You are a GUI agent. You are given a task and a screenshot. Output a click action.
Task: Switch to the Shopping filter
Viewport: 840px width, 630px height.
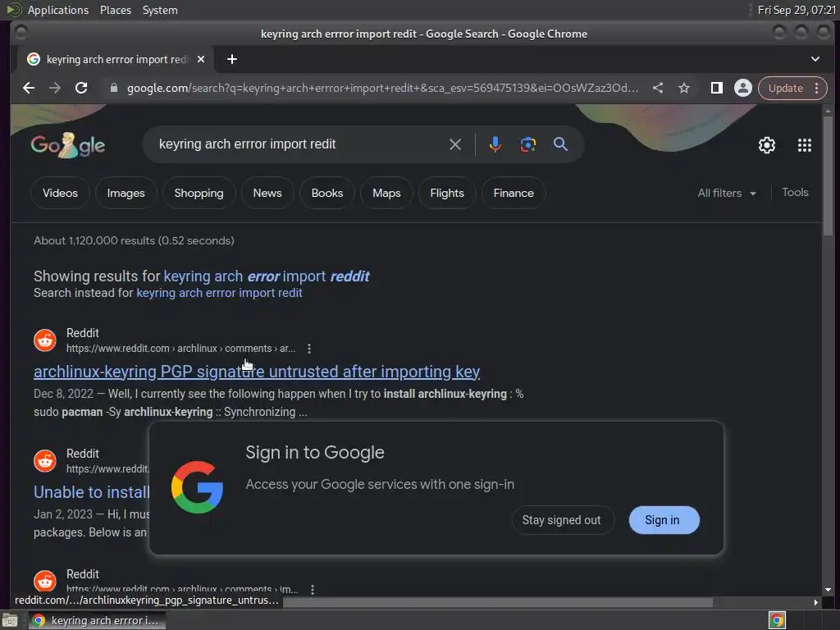tap(199, 193)
